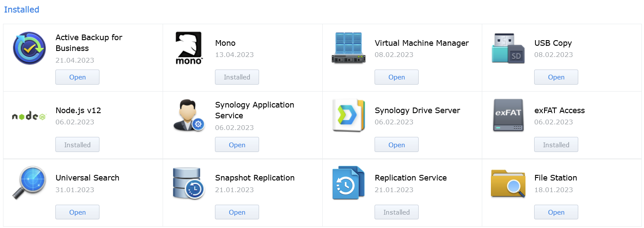The image size is (644, 228).
Task: Click Installed button under Node.js v12
Action: (x=77, y=145)
